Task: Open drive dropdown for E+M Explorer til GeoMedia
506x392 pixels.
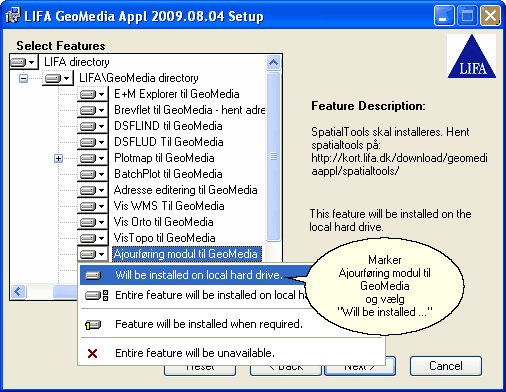Action: pos(93,94)
